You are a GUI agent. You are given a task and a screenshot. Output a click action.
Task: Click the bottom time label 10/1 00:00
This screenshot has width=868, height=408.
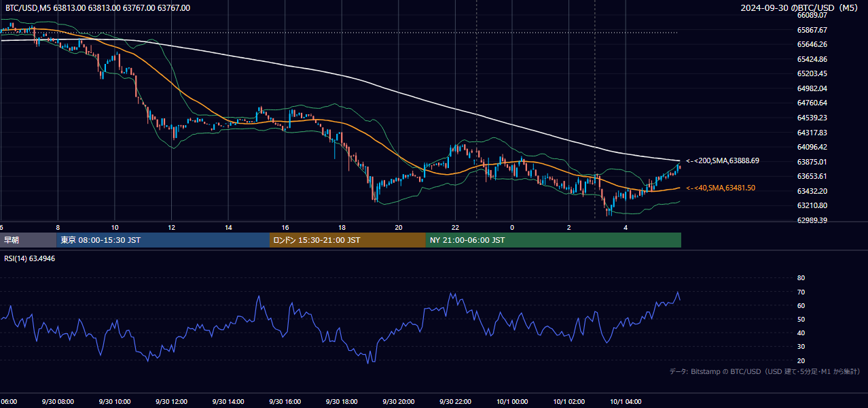point(512,402)
